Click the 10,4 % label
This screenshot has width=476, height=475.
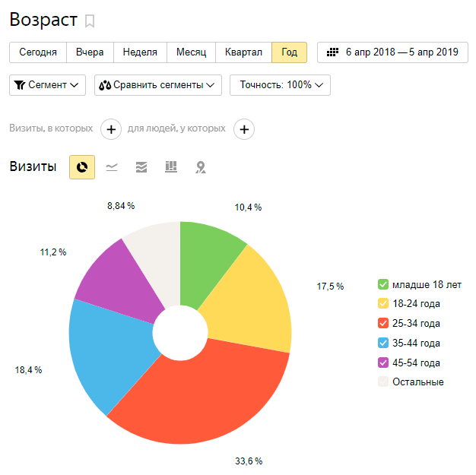point(248,207)
